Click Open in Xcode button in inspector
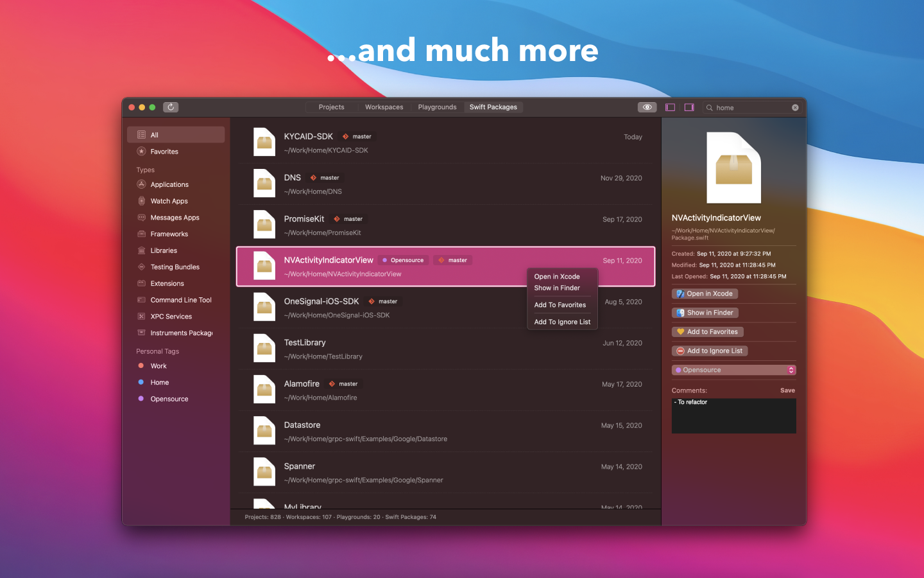 pyautogui.click(x=705, y=293)
